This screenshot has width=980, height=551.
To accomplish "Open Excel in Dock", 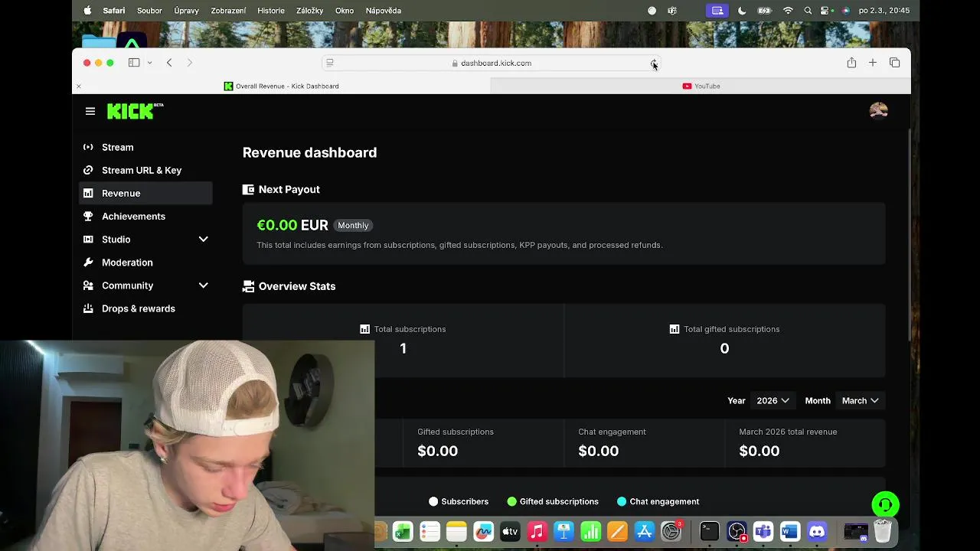I will tap(403, 531).
